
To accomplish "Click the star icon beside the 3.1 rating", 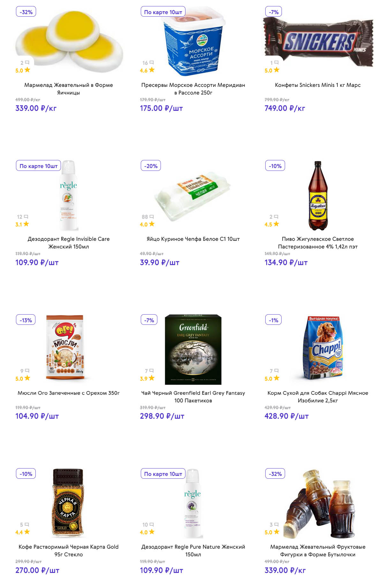I will click(x=26, y=224).
